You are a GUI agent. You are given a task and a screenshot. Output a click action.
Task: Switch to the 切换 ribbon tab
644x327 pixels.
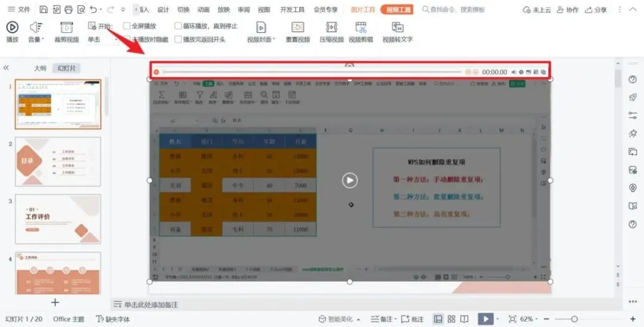[x=183, y=10]
